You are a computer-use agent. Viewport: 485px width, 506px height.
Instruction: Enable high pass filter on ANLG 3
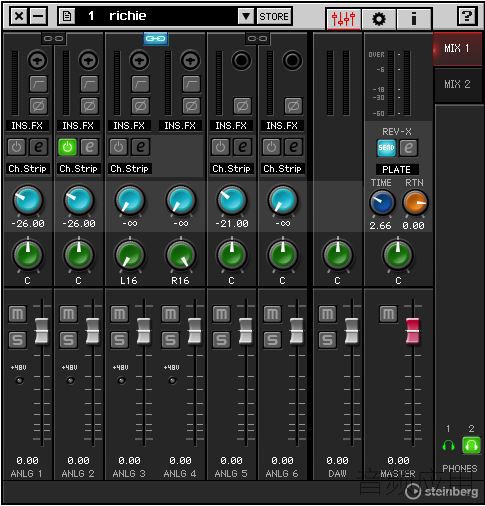(x=140, y=83)
